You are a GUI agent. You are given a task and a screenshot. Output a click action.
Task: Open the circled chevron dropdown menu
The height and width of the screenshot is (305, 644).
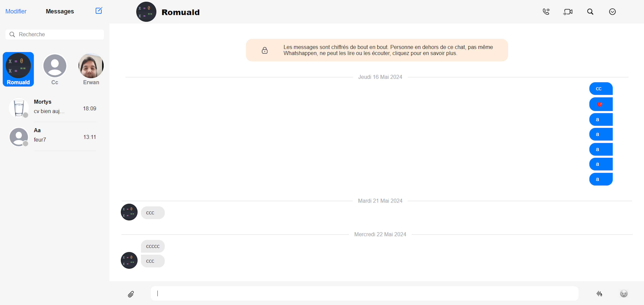[x=612, y=12]
